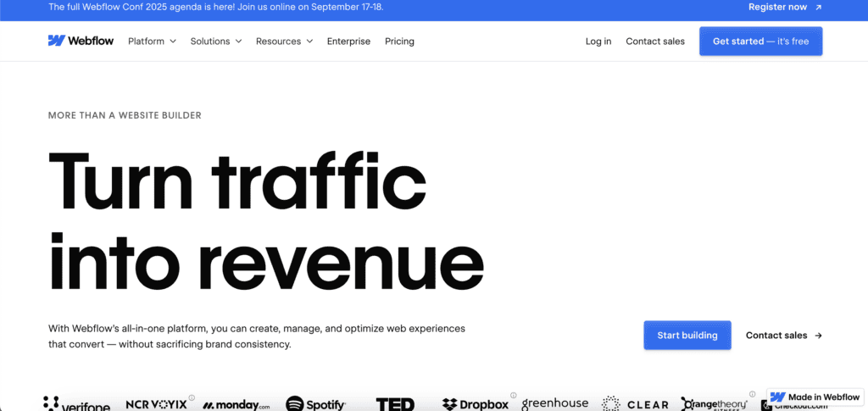
Task: Open the Platform dropdown menu
Action: pos(152,41)
